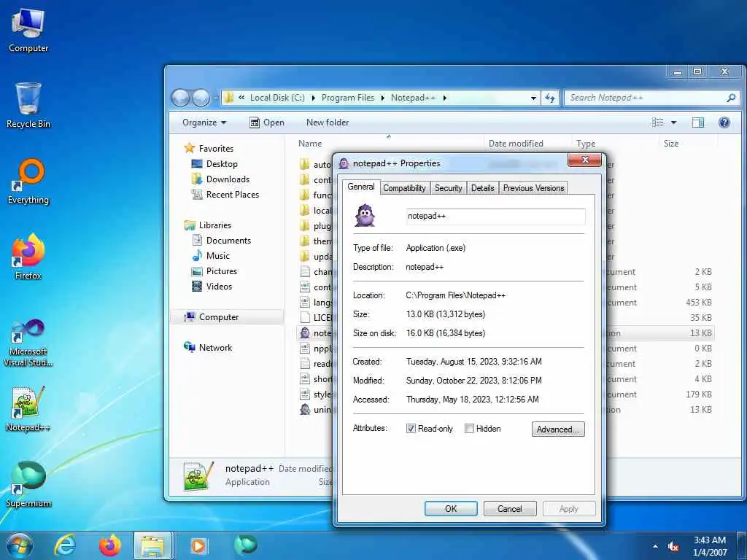This screenshot has height=560, width=747.
Task: Open the Organize dropdown menu
Action: pos(204,122)
